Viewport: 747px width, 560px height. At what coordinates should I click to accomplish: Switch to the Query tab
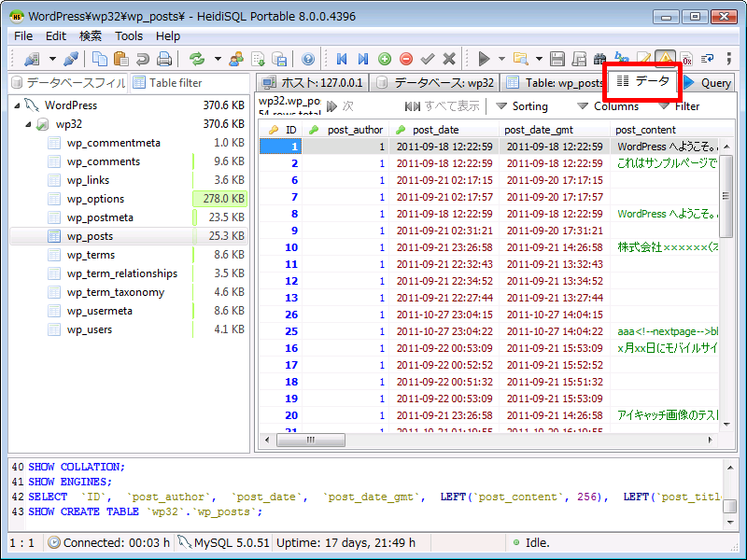coord(708,83)
